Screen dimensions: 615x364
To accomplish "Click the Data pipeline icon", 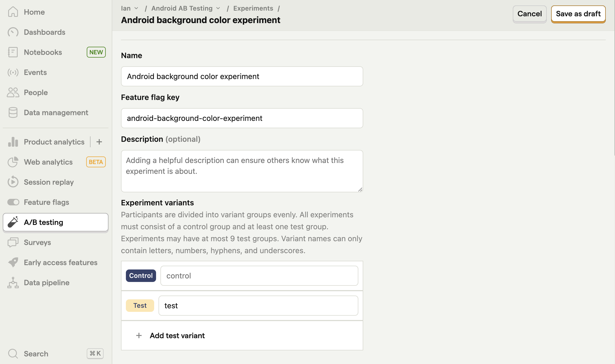I will coord(13,283).
